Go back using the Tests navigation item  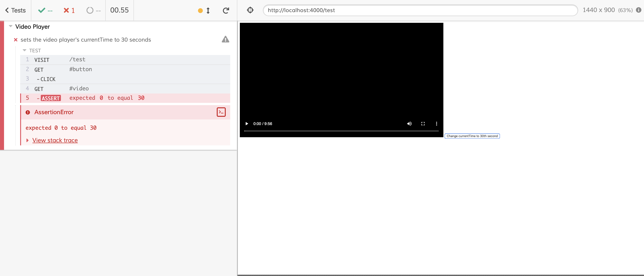[x=15, y=10]
